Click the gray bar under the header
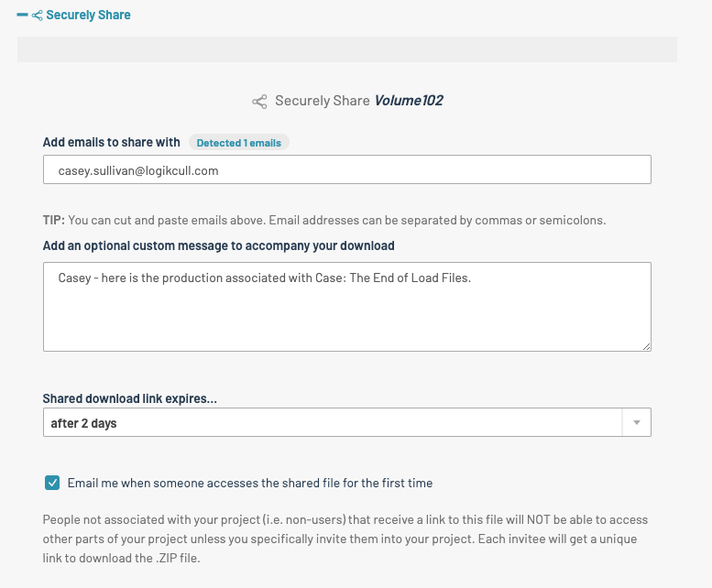 click(x=346, y=49)
